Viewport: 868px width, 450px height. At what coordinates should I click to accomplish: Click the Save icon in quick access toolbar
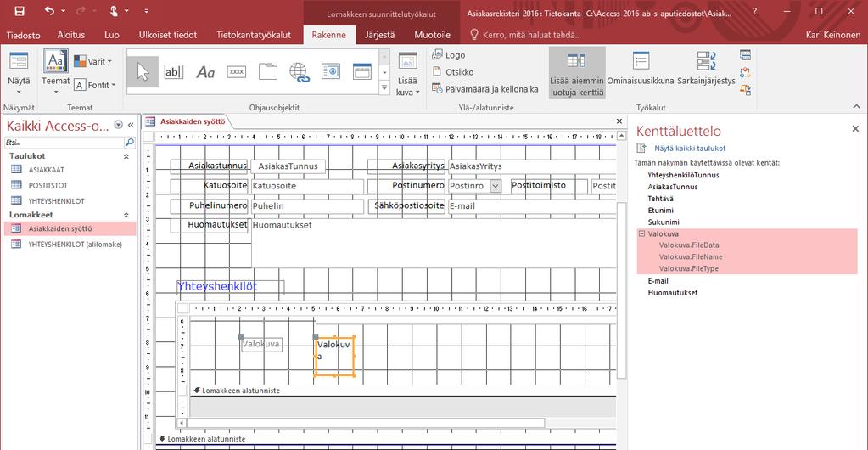tap(20, 10)
